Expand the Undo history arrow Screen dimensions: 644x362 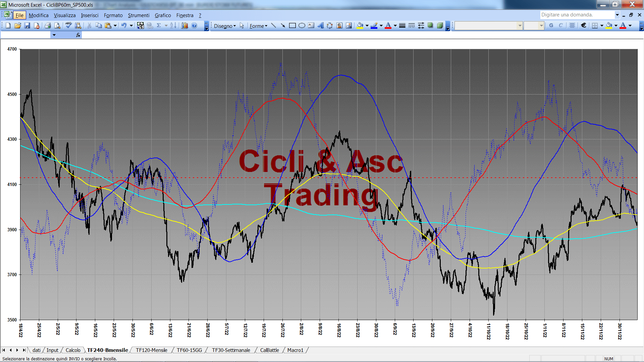pos(131,25)
